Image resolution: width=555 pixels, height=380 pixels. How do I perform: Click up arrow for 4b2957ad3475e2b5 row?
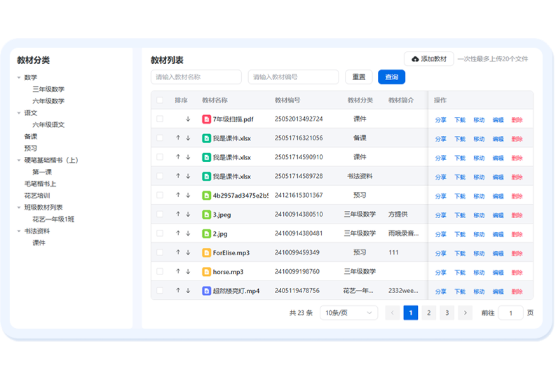178,195
